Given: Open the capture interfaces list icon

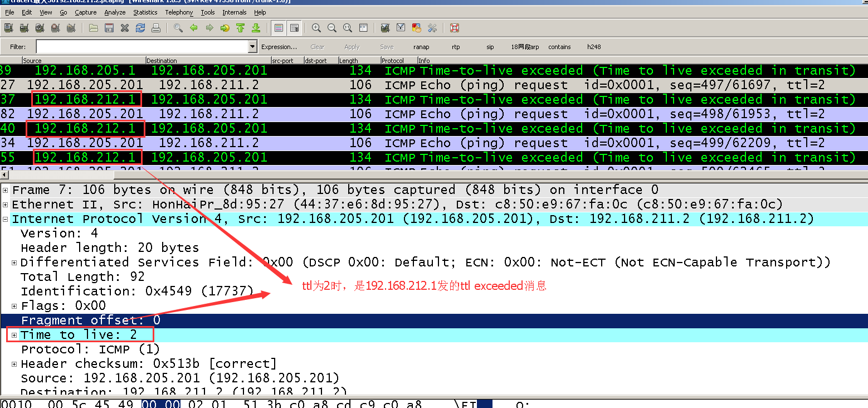Looking at the screenshot, I should pos(8,28).
